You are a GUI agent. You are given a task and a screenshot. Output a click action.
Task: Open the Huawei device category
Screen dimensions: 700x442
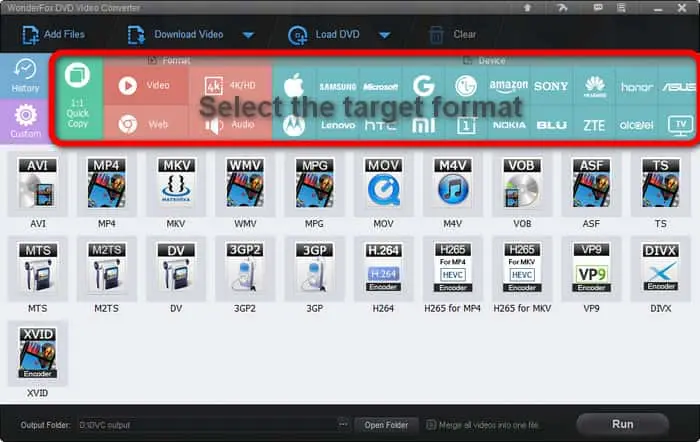pyautogui.click(x=595, y=86)
